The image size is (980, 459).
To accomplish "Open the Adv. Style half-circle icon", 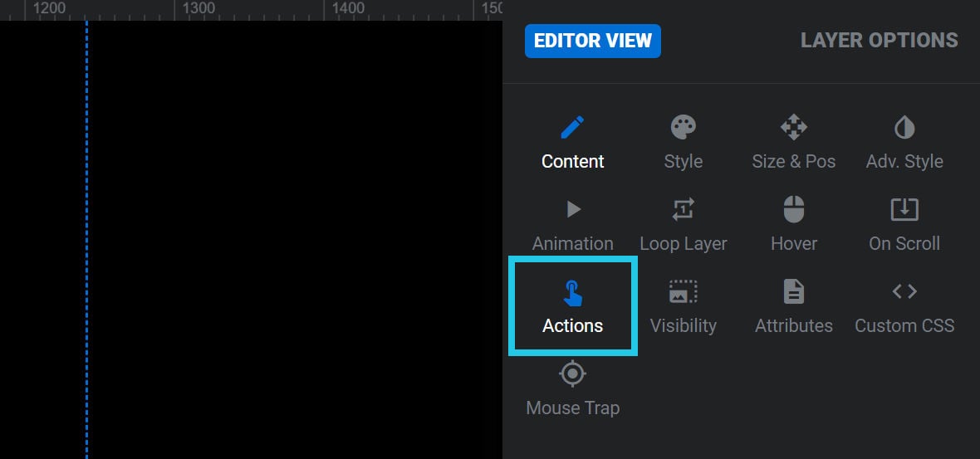I will pos(904,128).
